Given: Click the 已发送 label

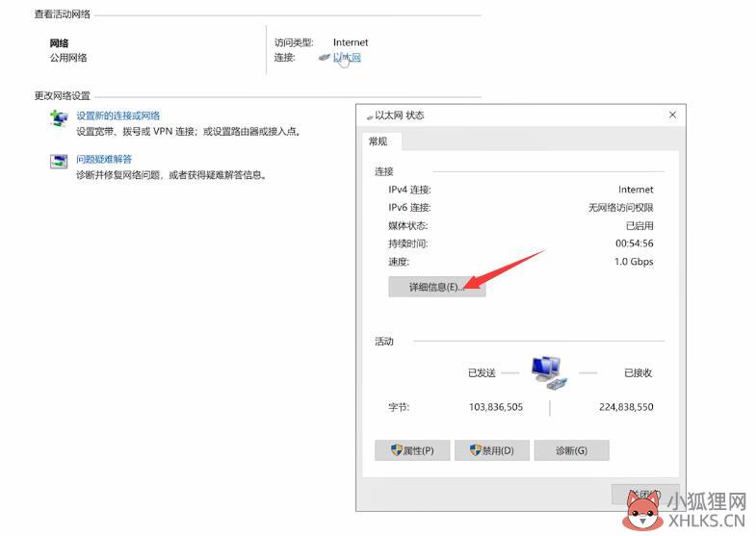Looking at the screenshot, I should [x=482, y=372].
